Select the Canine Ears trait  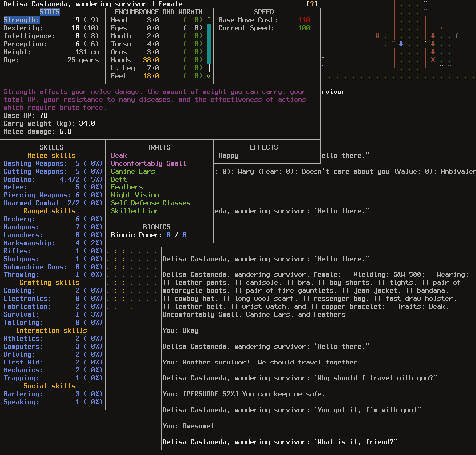coord(133,171)
